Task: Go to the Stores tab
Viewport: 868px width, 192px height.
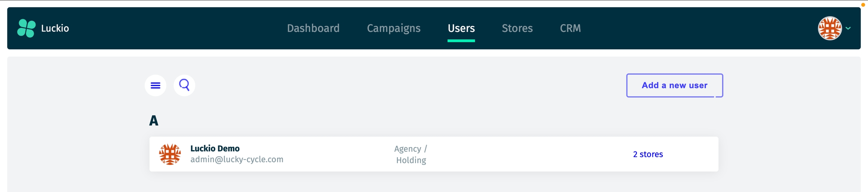Action: click(x=517, y=28)
